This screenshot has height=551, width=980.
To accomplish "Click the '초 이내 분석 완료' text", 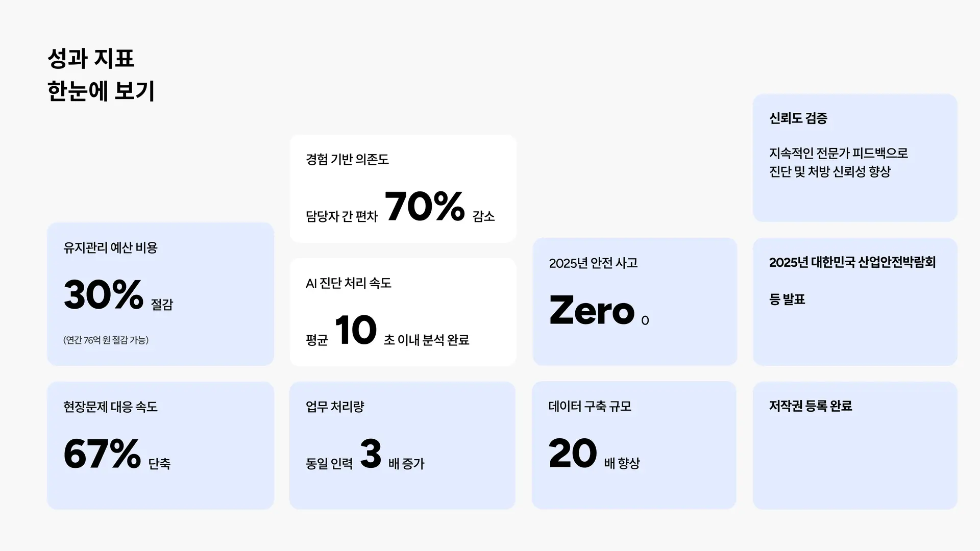I will point(426,340).
